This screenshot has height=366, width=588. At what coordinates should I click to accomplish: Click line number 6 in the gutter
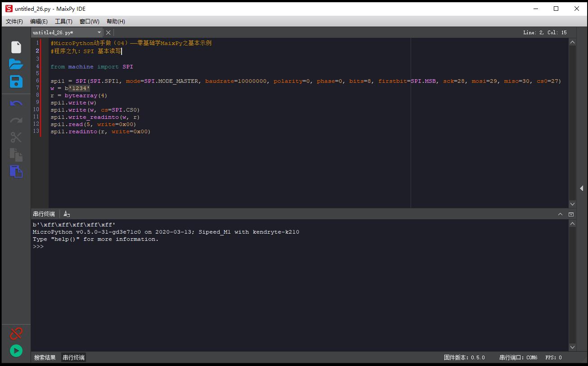pyautogui.click(x=38, y=81)
